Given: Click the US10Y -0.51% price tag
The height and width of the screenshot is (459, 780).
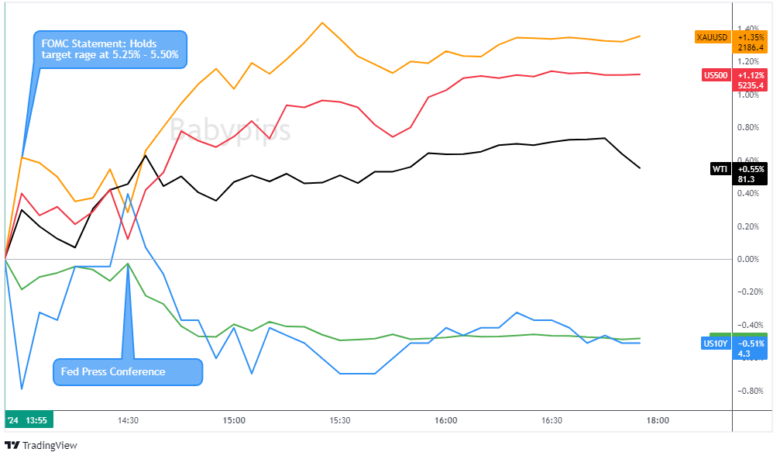Looking at the screenshot, I should [x=751, y=348].
